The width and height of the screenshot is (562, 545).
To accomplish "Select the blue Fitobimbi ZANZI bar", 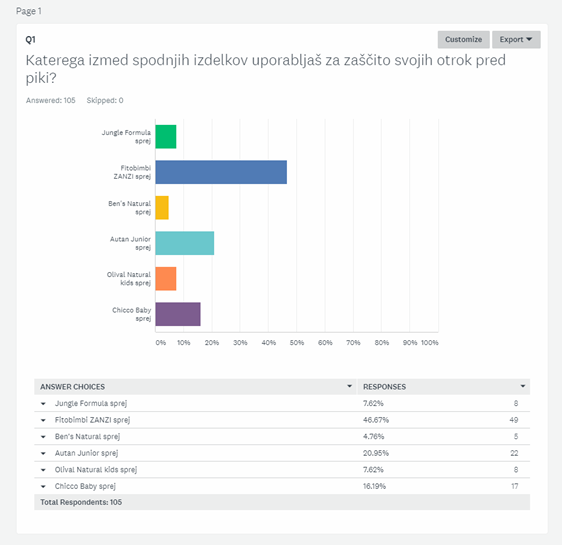I will pos(221,172).
